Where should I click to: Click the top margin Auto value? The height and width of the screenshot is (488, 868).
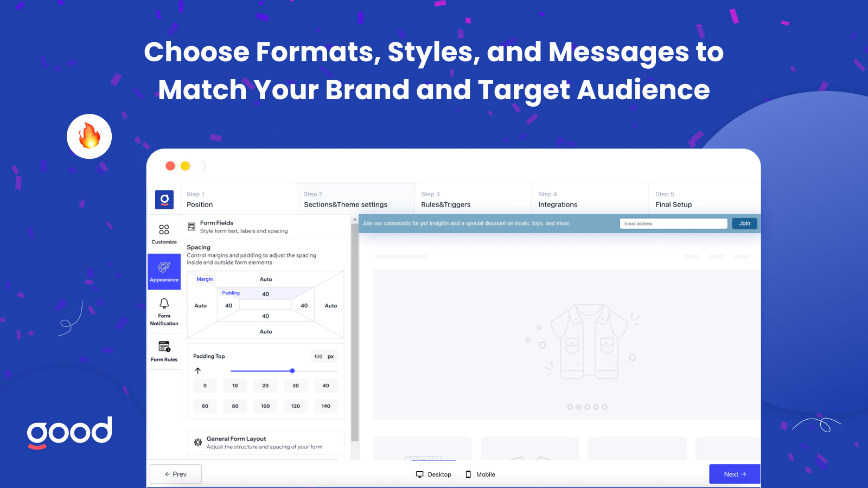coord(266,279)
